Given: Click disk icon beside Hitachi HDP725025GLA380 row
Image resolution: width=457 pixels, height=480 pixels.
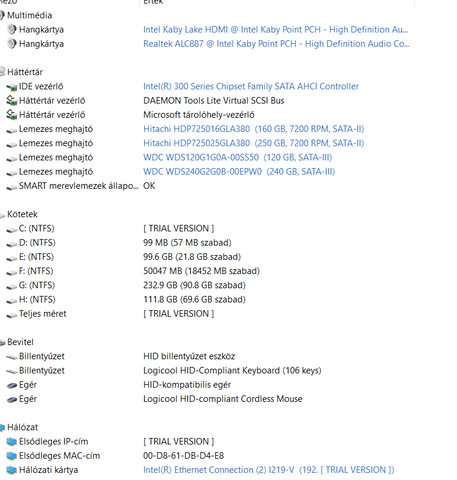Looking at the screenshot, I should pyautogui.click(x=12, y=144).
